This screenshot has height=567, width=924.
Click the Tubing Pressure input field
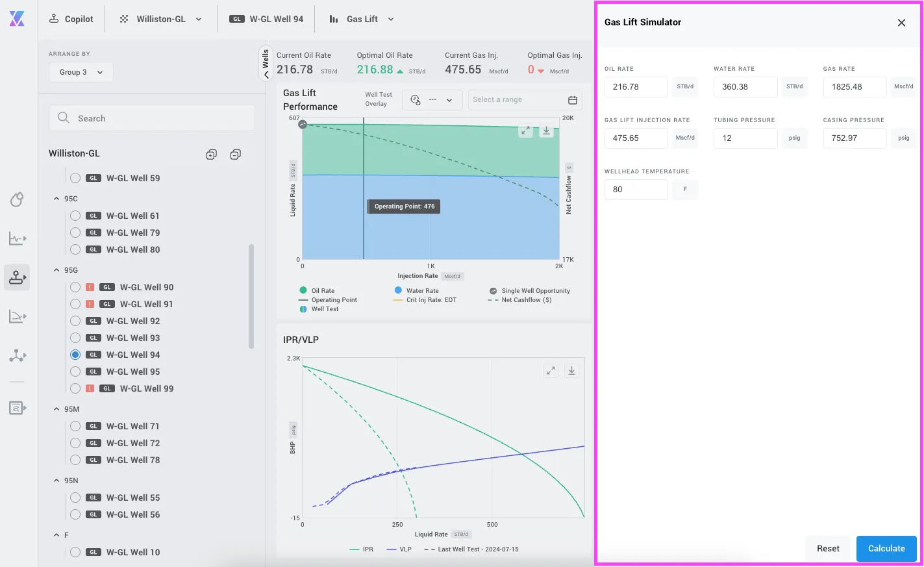[745, 138]
